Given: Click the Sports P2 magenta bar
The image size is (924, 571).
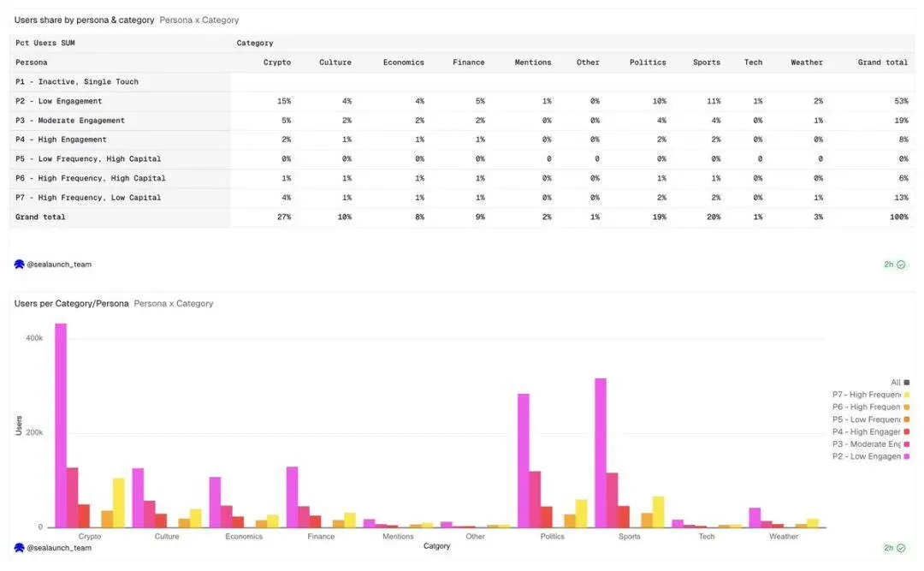Looking at the screenshot, I should coord(601,453).
